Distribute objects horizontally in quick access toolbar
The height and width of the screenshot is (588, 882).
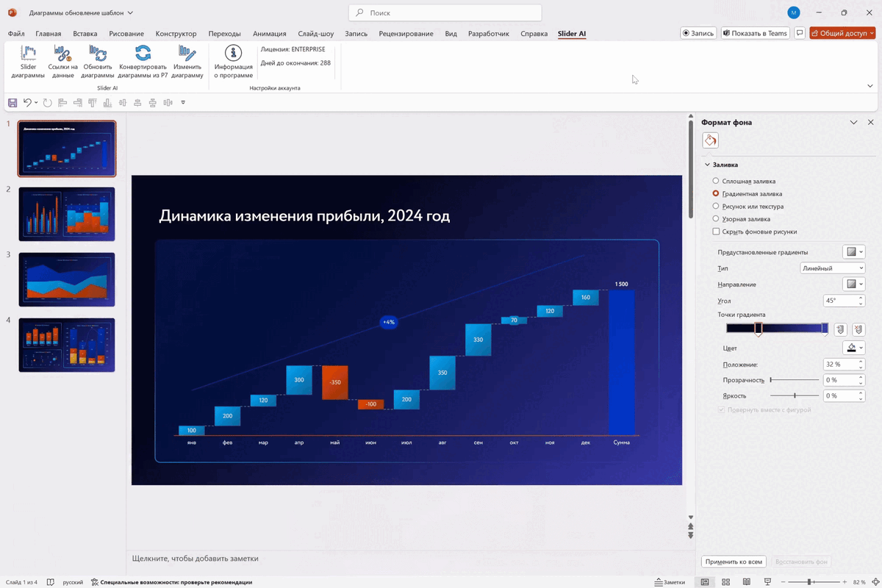[x=168, y=103]
